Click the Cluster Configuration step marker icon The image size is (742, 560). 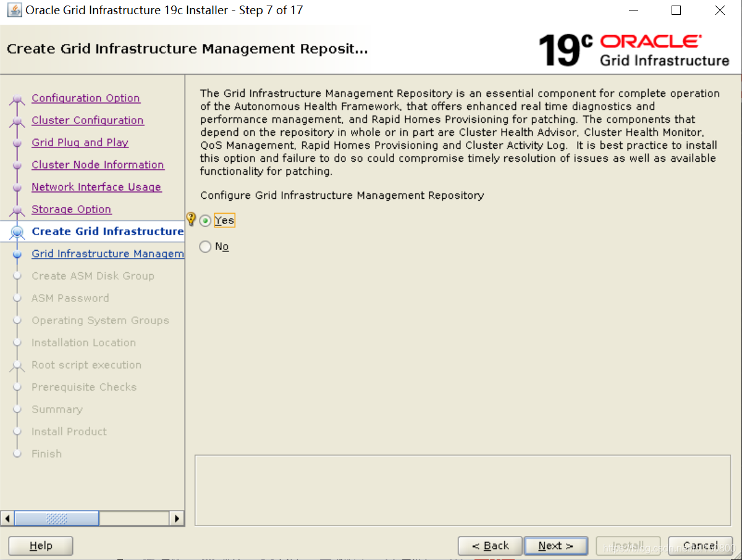(17, 122)
